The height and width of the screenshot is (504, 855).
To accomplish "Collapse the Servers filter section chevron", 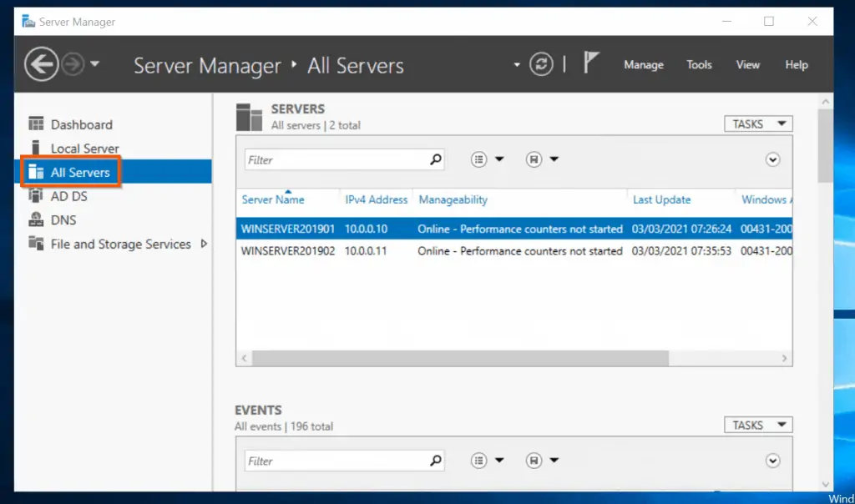I will click(772, 159).
